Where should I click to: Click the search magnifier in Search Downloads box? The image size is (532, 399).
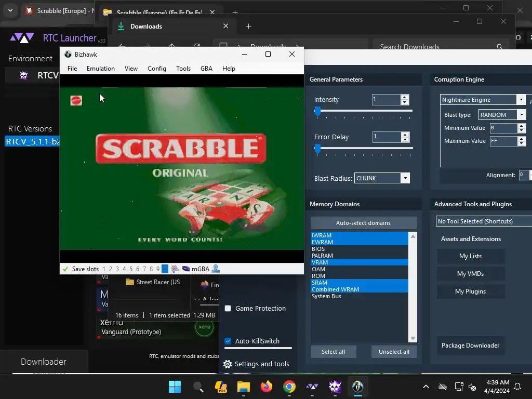pos(499,47)
